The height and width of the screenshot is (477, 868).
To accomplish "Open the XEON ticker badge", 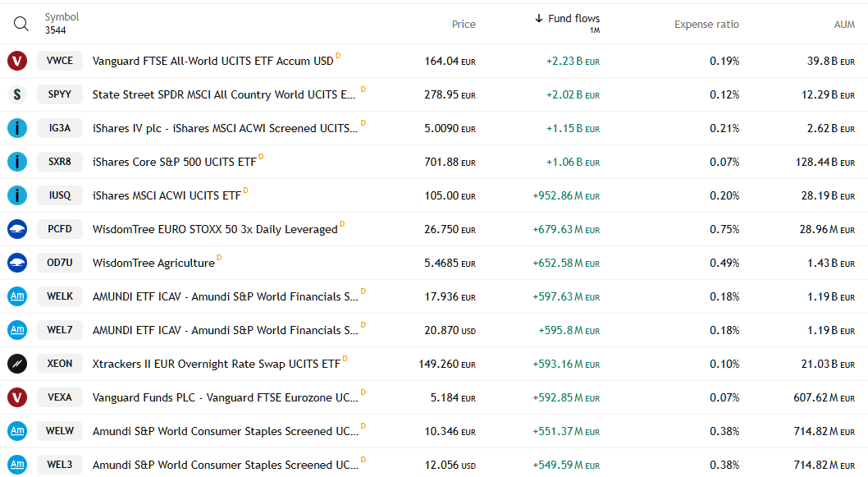I will tap(60, 364).
